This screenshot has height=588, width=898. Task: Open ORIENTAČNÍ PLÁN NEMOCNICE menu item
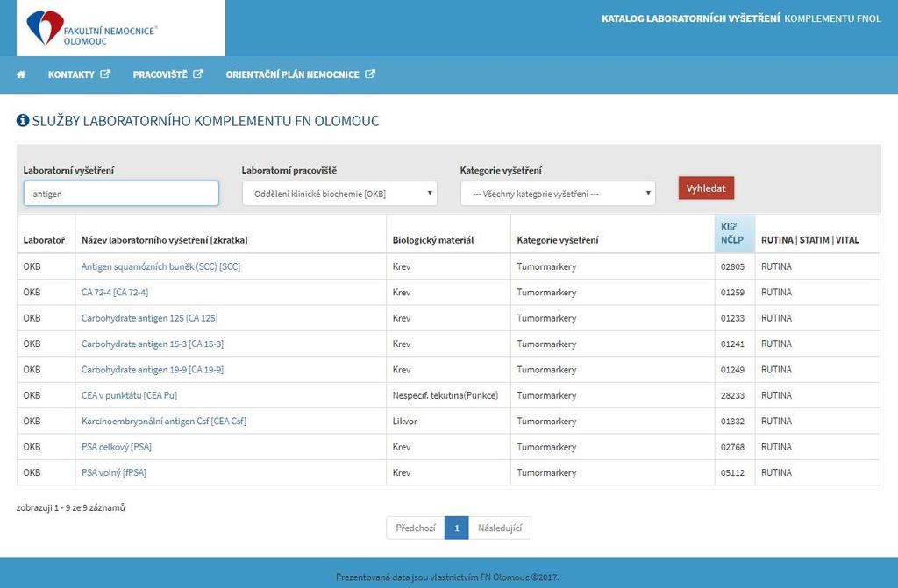[300, 74]
